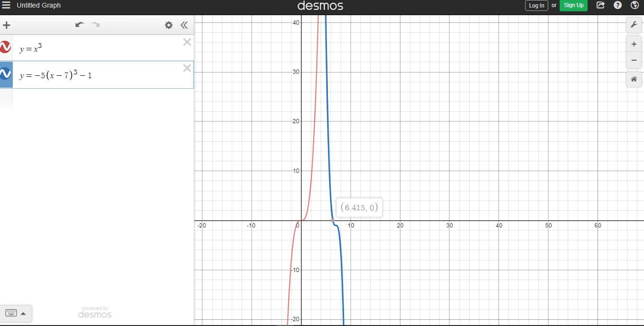Click the empty third expression row

[x=97, y=99]
